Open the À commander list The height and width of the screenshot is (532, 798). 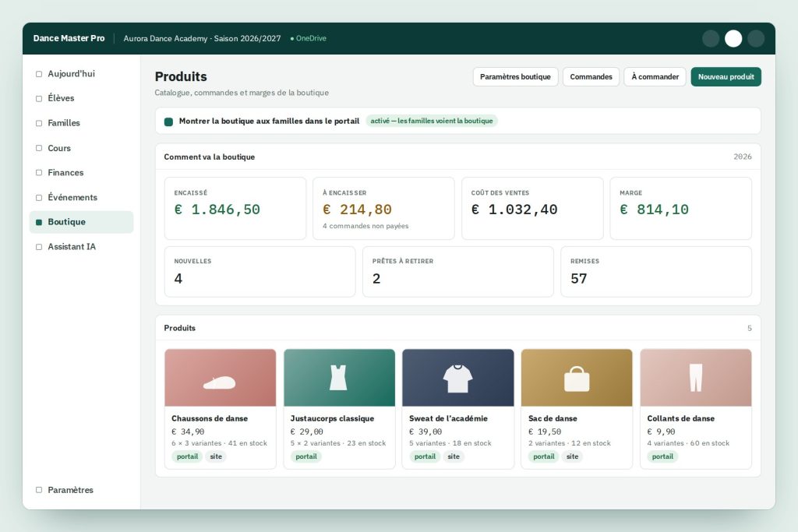tap(655, 77)
